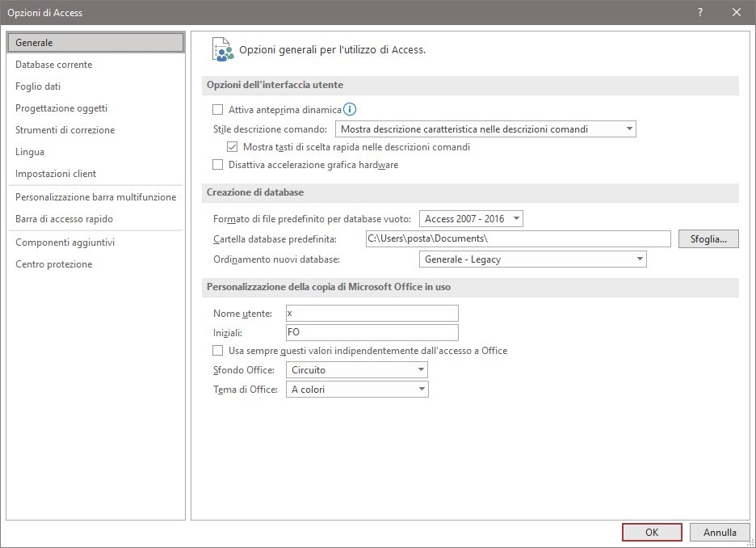Open Strumenti di correzione category
756x548 pixels.
(95, 130)
